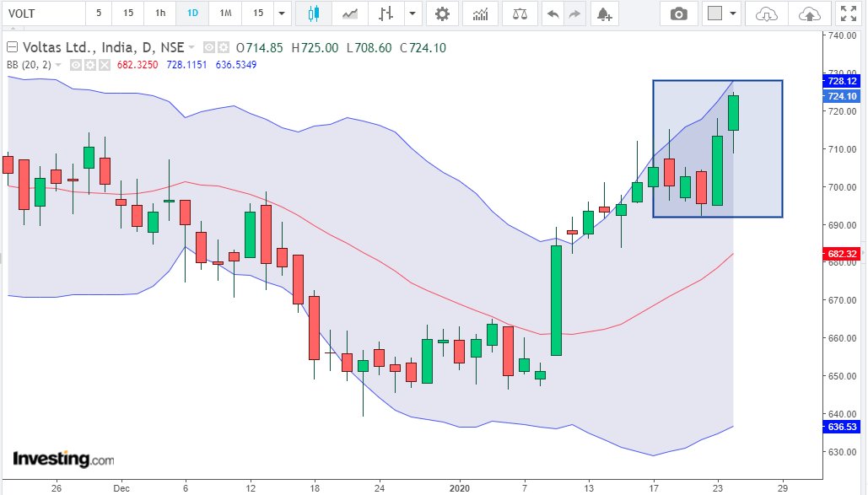Click the 636.53 lower band price label

(842, 427)
